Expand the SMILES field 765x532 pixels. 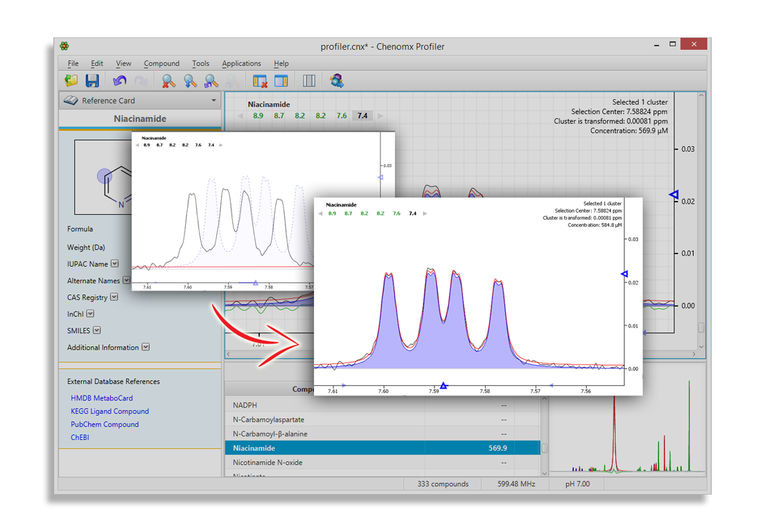[97, 331]
